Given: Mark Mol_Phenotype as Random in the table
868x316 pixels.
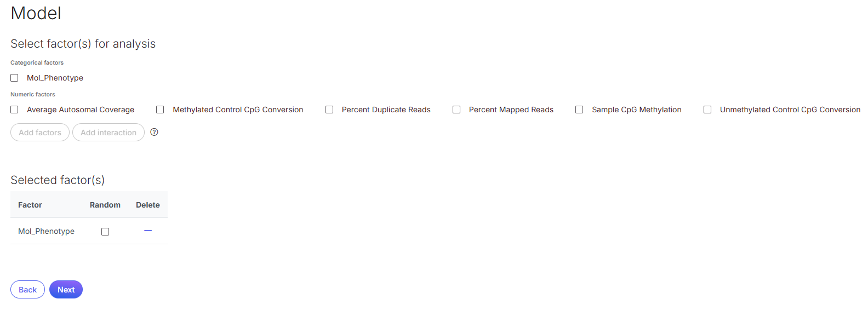Looking at the screenshot, I should pos(105,232).
